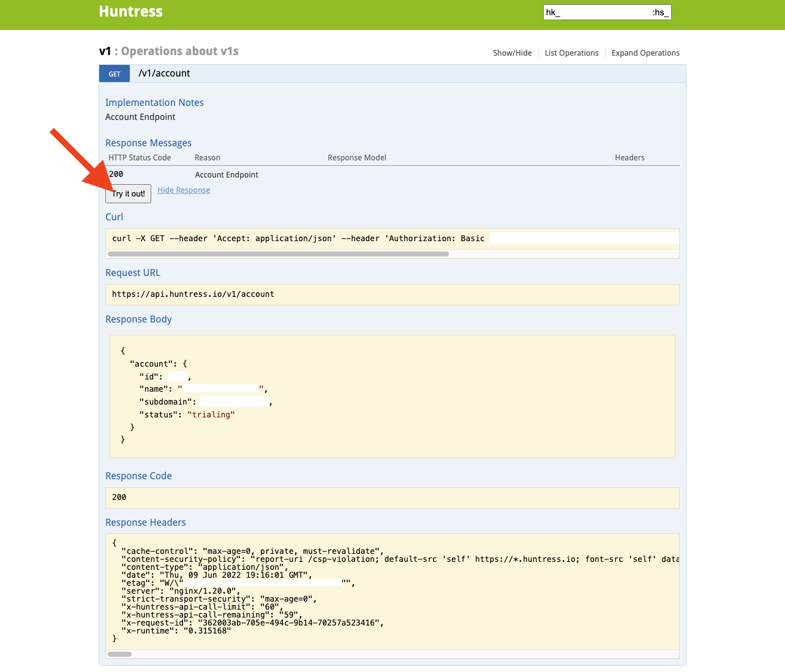Click the Headers column header

pos(629,158)
